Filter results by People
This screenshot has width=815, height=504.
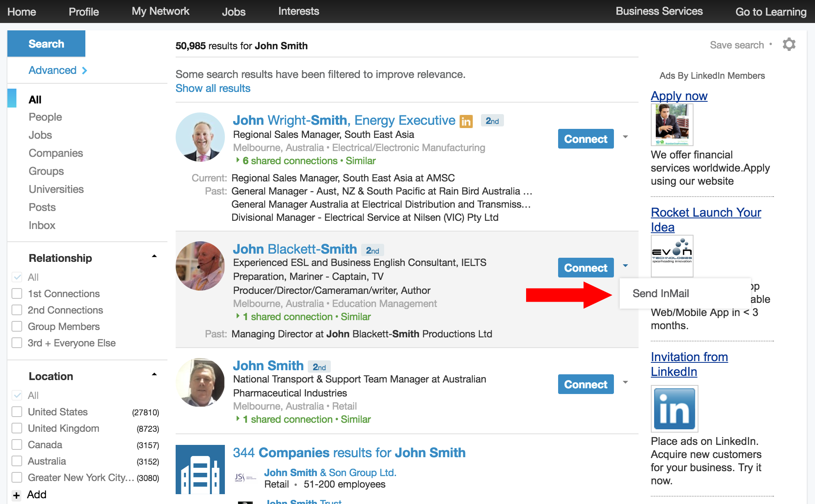coord(45,117)
